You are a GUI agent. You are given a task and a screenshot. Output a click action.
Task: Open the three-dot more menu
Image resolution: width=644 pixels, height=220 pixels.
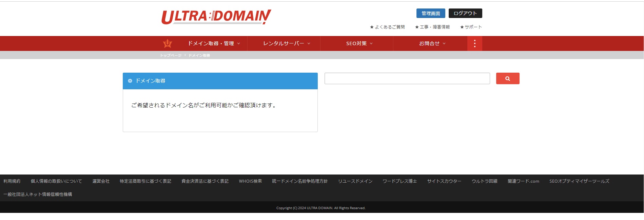(474, 43)
